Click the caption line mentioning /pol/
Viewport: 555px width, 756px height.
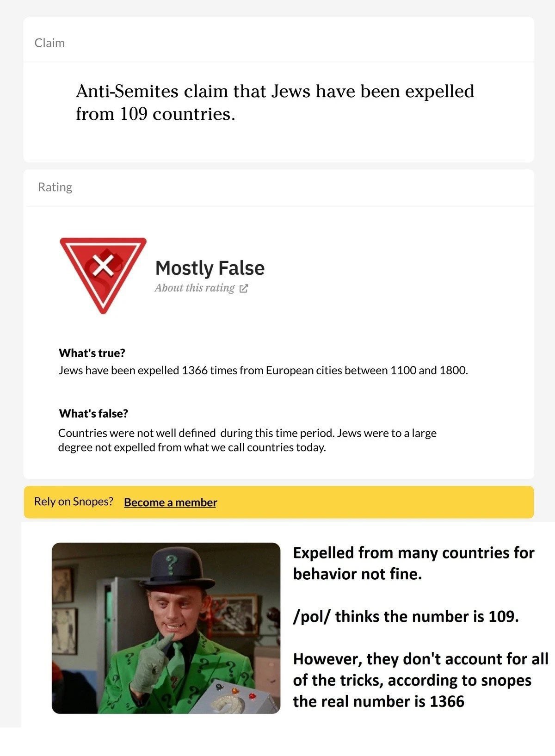tap(406, 616)
